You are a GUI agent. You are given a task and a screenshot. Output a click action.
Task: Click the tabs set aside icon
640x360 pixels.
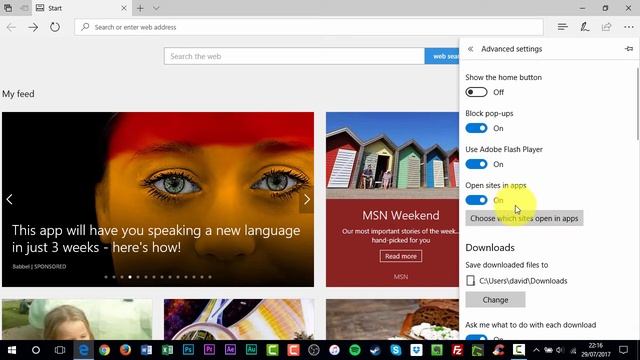(8, 8)
